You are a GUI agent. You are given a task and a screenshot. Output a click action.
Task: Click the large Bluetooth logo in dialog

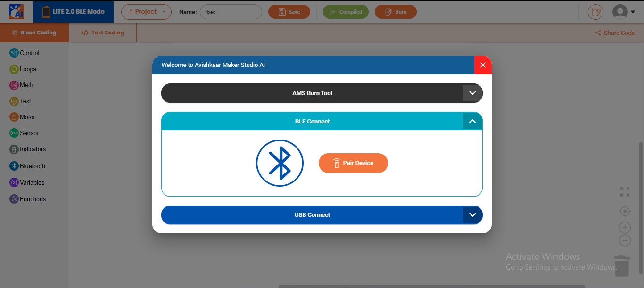click(x=280, y=163)
